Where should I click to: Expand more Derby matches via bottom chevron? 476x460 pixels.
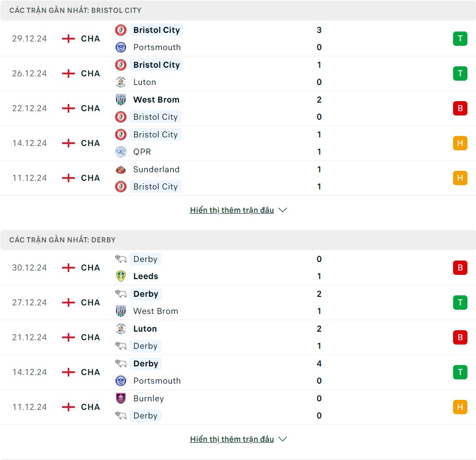coord(283,439)
